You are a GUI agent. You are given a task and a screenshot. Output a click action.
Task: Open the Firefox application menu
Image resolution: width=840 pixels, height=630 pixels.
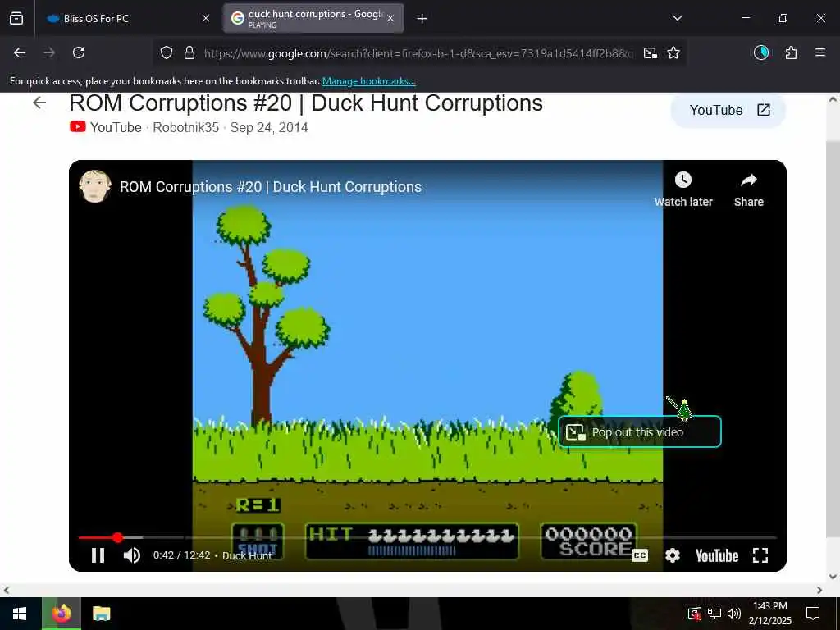[x=820, y=52]
